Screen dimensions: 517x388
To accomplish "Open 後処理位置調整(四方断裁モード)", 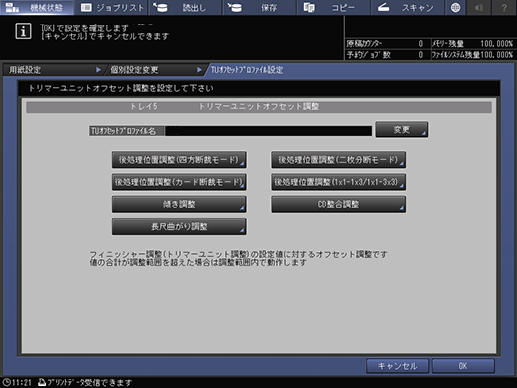I will (x=179, y=160).
